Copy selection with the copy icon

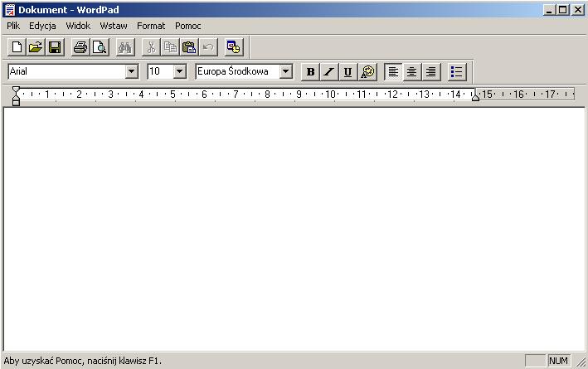coord(170,47)
